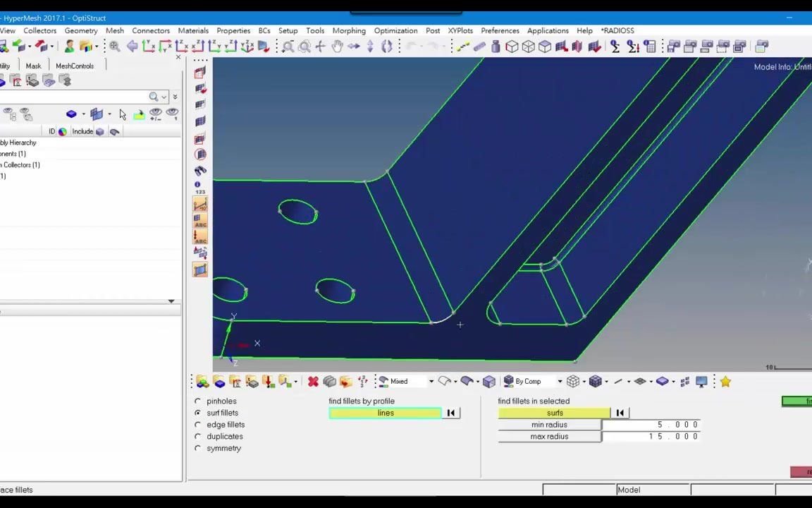Expand the Mixed display mode dropdown
The height and width of the screenshot is (508, 812).
tap(431, 382)
